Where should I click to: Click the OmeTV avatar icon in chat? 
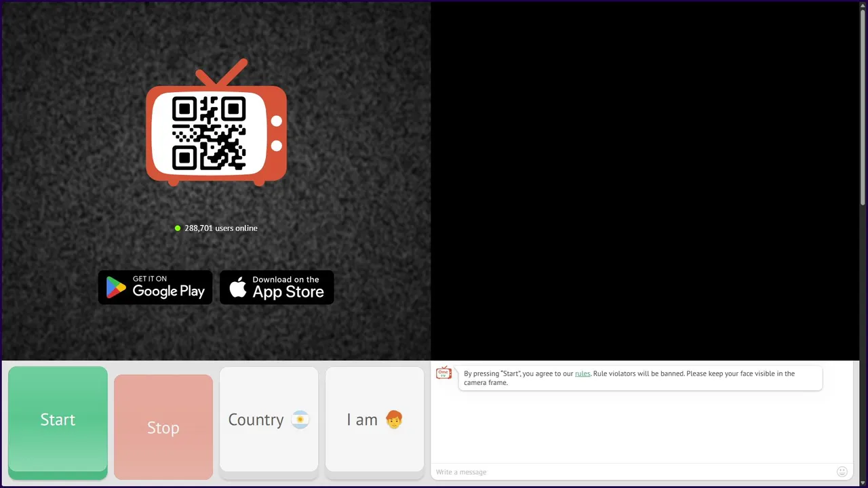pyautogui.click(x=444, y=373)
